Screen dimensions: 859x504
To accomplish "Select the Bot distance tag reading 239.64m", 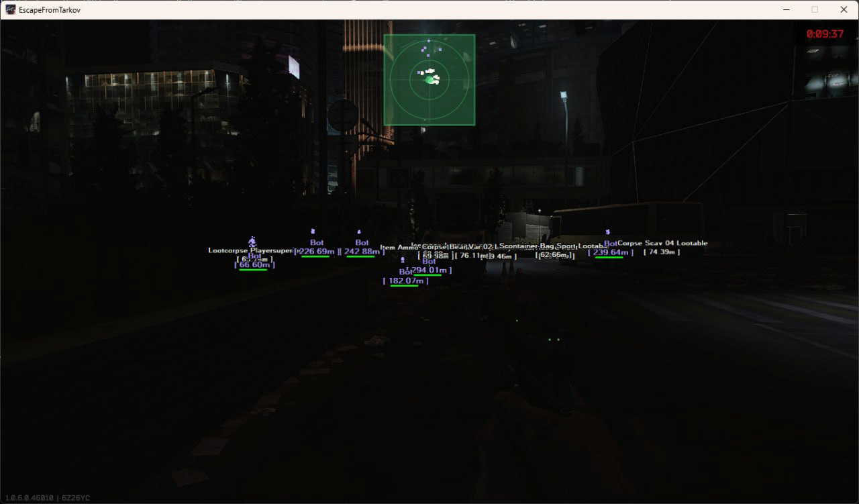I will pos(611,252).
